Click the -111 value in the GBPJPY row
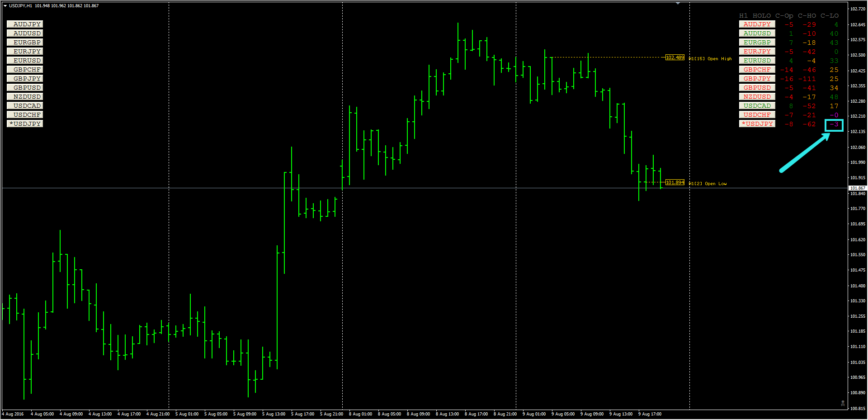Viewport: 868px width, 420px height. (807, 79)
